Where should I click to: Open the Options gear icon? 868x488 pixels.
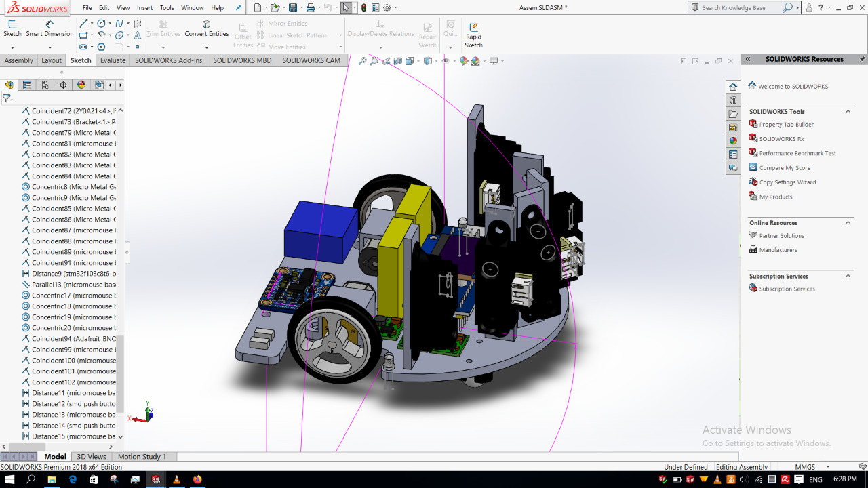click(x=387, y=7)
